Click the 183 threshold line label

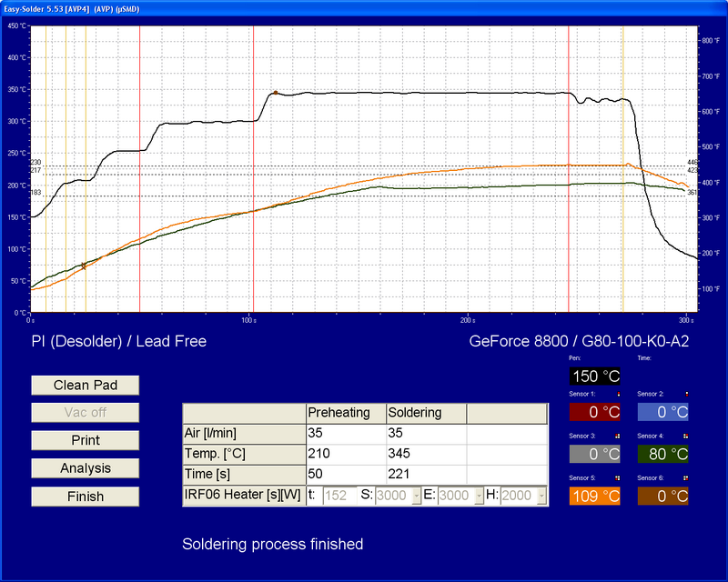(35, 192)
